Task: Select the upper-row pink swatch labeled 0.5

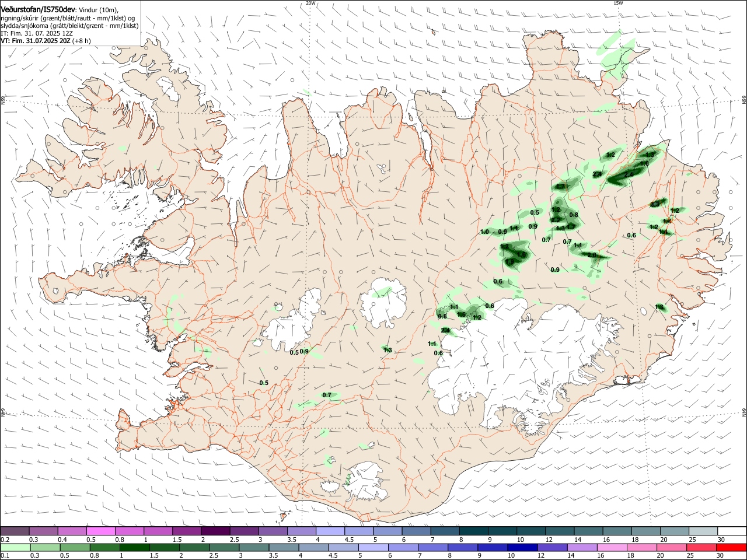Action: click(x=101, y=531)
